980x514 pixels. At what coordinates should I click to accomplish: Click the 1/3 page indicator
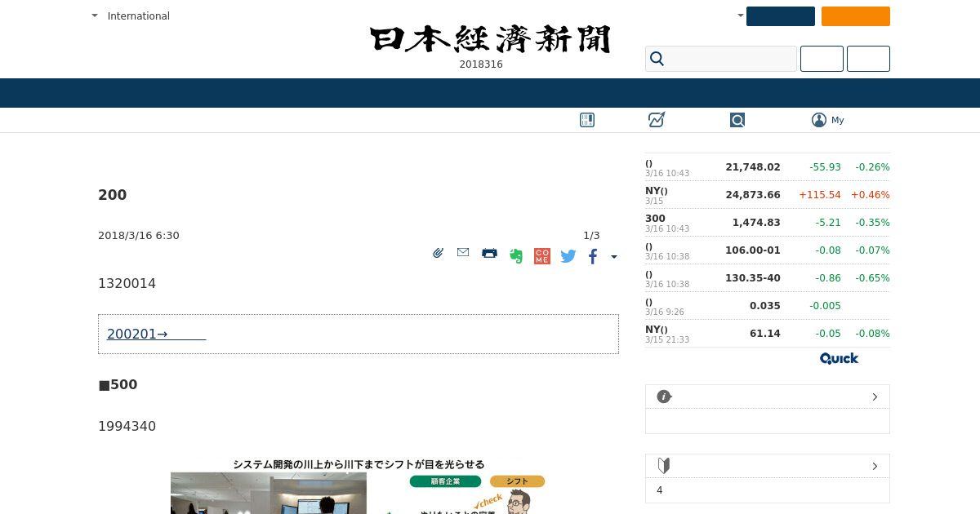(591, 236)
